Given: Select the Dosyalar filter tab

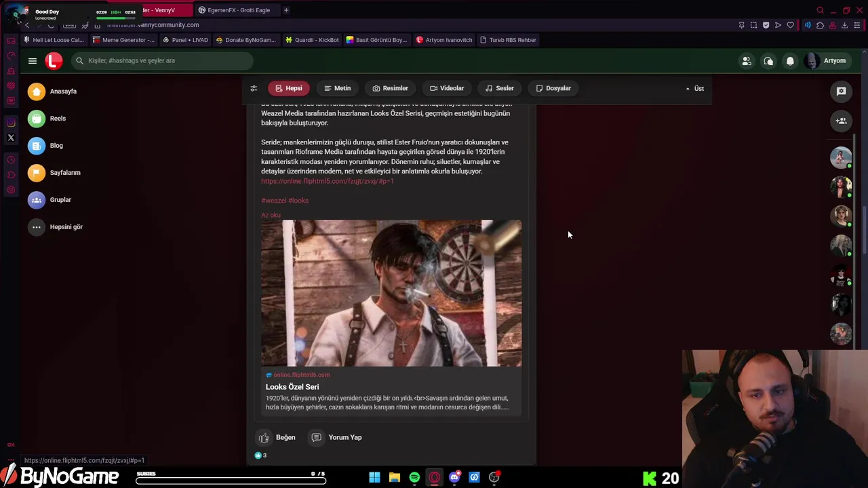Looking at the screenshot, I should 553,88.
